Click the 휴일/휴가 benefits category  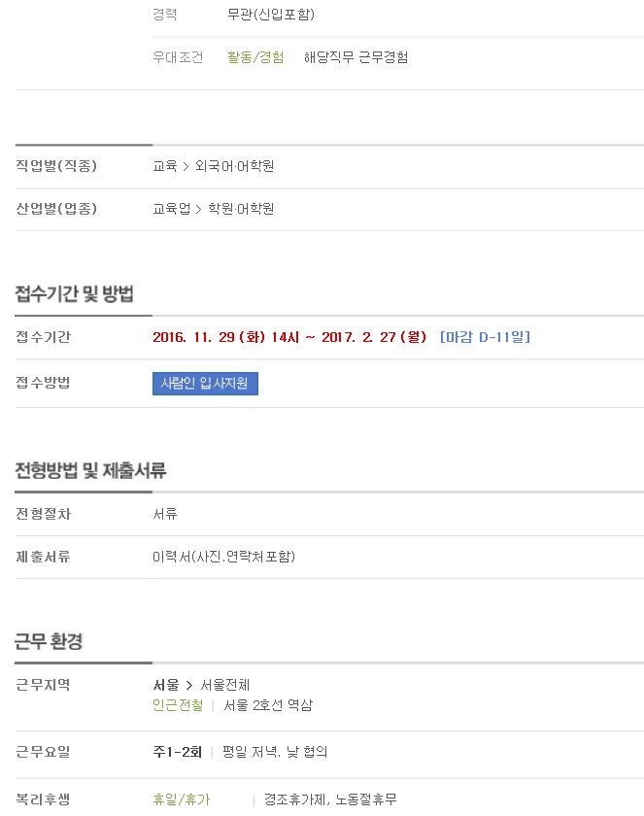coord(181,799)
